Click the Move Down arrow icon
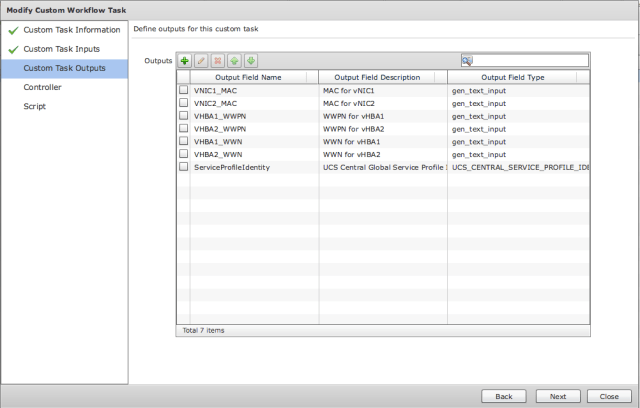Viewport: 640px width, 408px height. pyautogui.click(x=251, y=61)
